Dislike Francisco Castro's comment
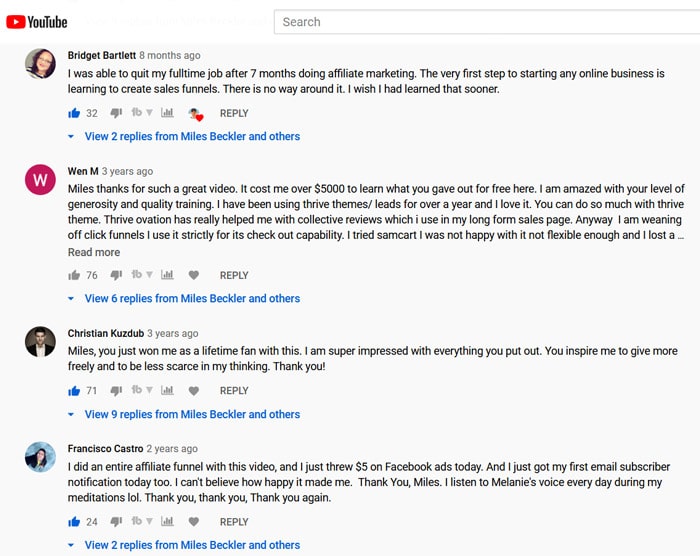700x556 pixels. [x=116, y=521]
